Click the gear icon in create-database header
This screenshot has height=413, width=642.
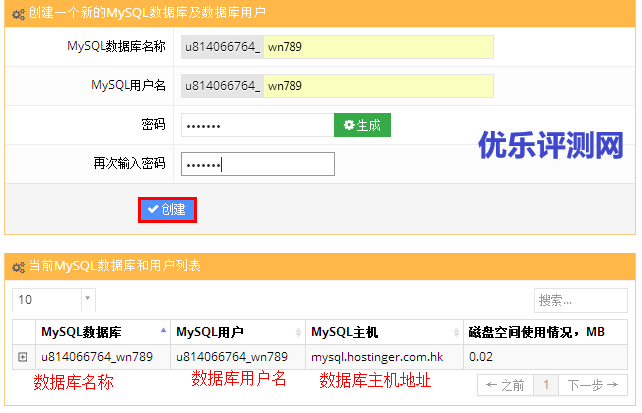tap(18, 14)
